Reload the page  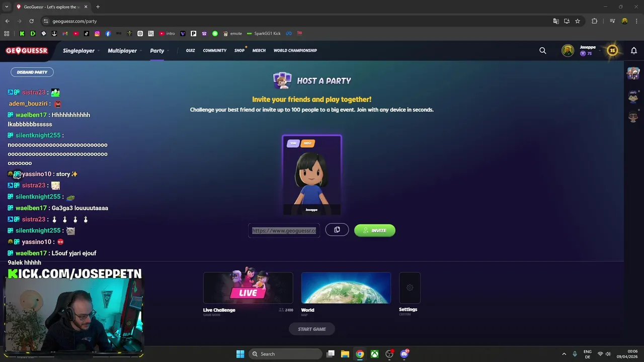click(x=31, y=21)
